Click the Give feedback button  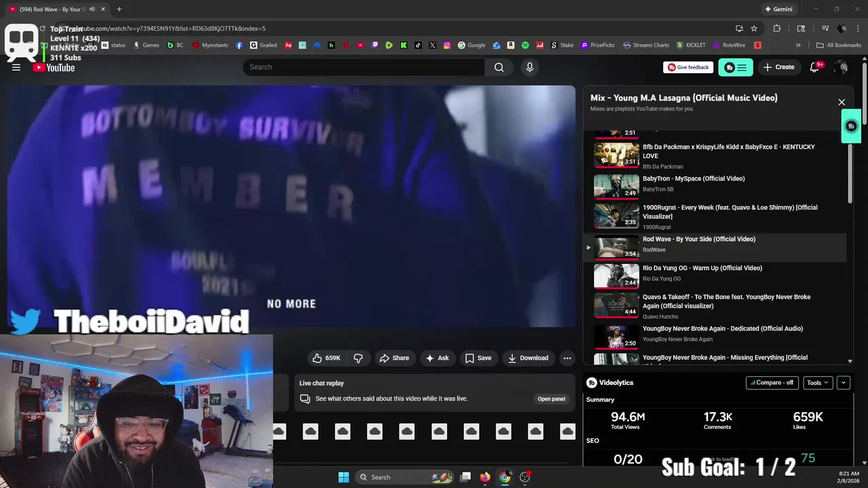688,67
